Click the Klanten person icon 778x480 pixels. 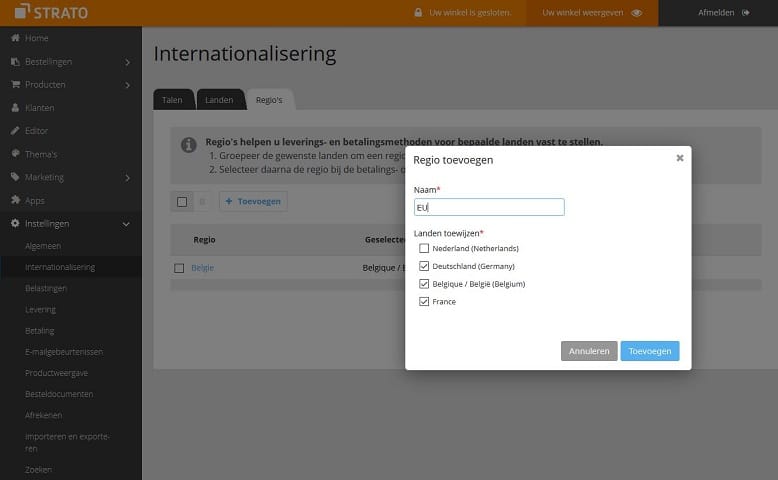pos(15,108)
